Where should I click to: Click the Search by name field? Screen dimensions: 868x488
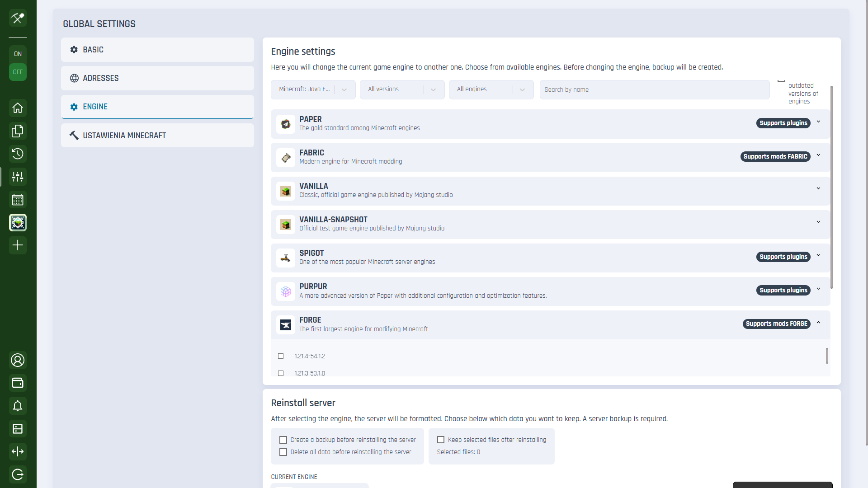[654, 89]
